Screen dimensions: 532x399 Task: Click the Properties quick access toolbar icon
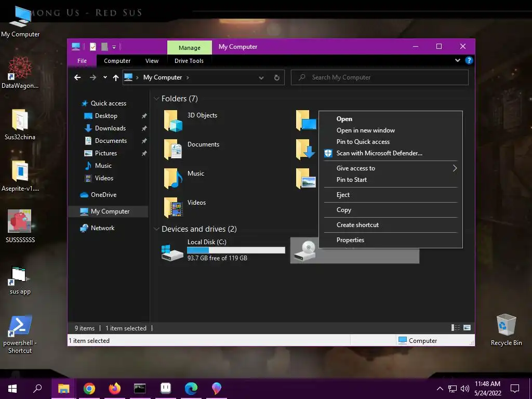click(x=93, y=47)
